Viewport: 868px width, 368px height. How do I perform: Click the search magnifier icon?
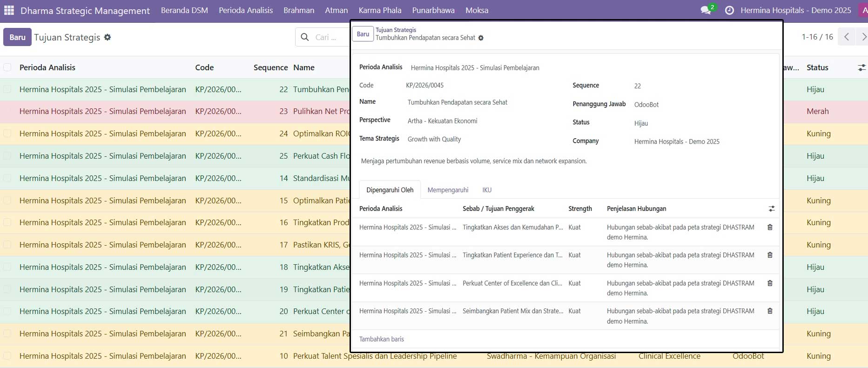pos(305,37)
